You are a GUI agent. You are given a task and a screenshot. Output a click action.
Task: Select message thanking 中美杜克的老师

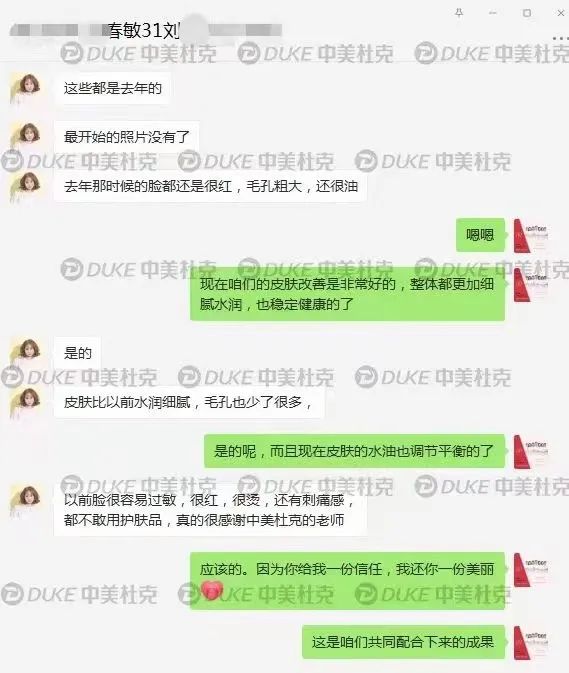[x=210, y=510]
